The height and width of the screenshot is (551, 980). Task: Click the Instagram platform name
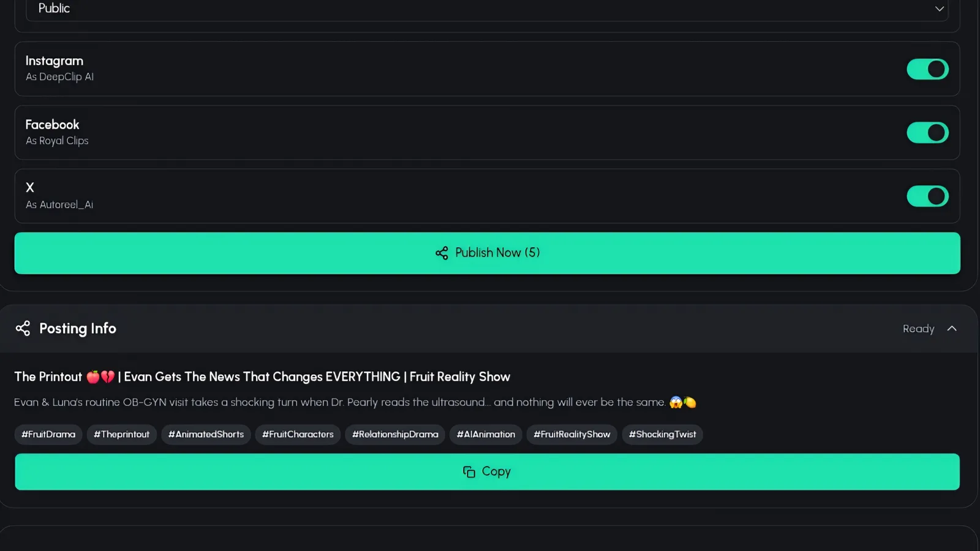click(x=55, y=61)
